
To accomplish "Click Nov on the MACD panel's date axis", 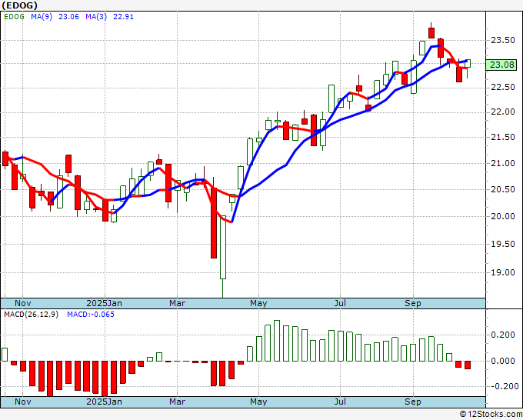I will pos(22,402).
